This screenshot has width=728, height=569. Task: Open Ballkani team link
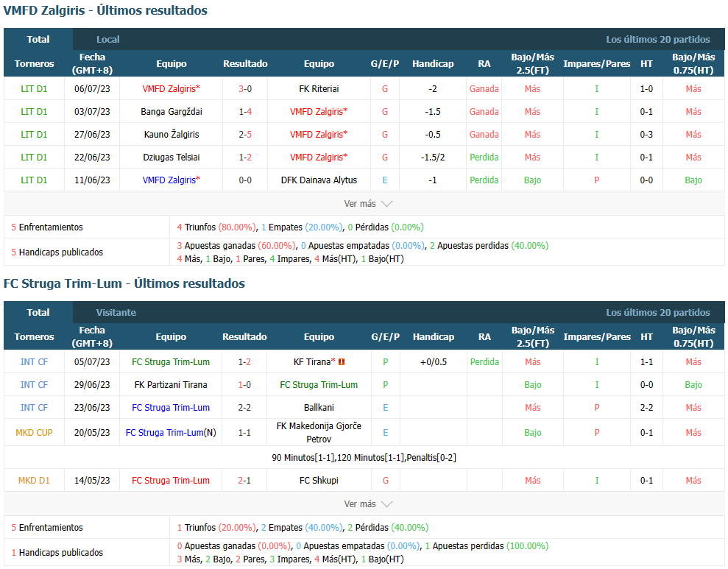click(319, 407)
